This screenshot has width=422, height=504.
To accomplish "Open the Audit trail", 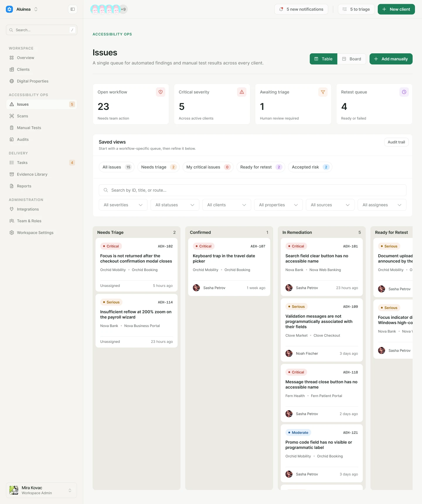I will coord(396,142).
